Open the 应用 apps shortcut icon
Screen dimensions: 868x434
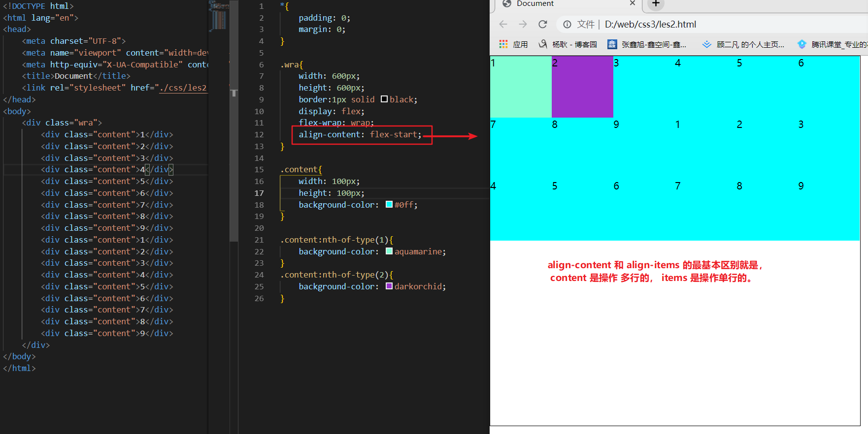503,44
